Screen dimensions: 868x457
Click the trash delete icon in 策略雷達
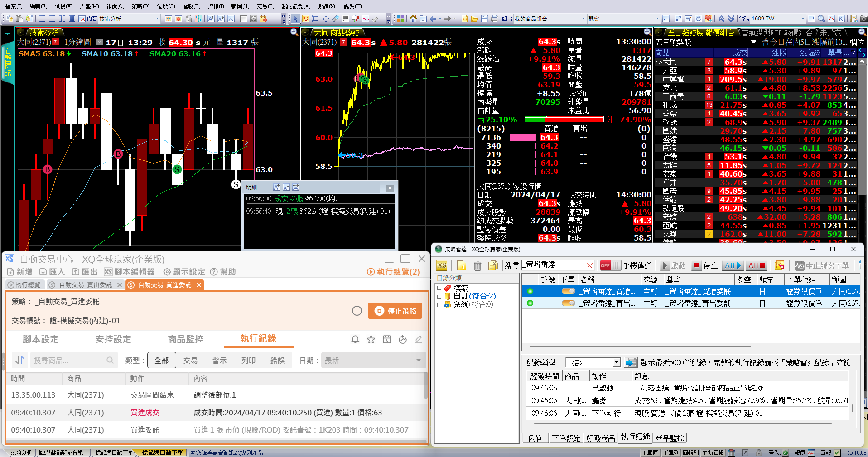pos(477,265)
